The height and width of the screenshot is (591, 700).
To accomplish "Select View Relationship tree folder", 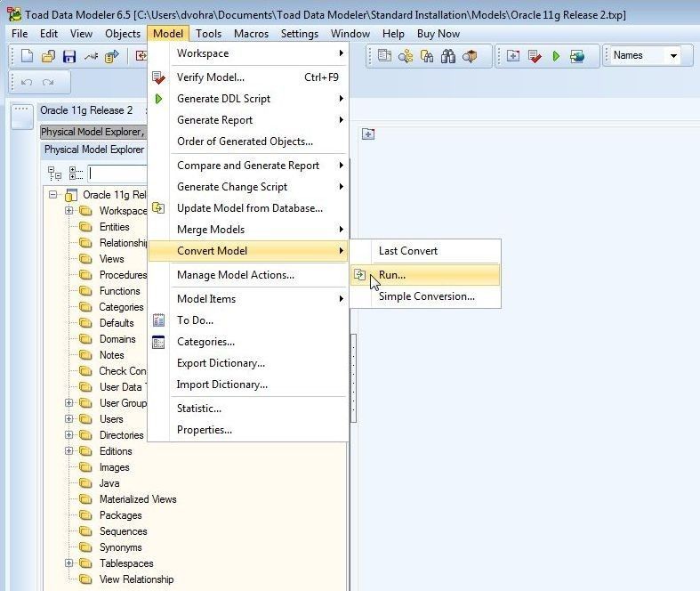I will pyautogui.click(x=136, y=579).
